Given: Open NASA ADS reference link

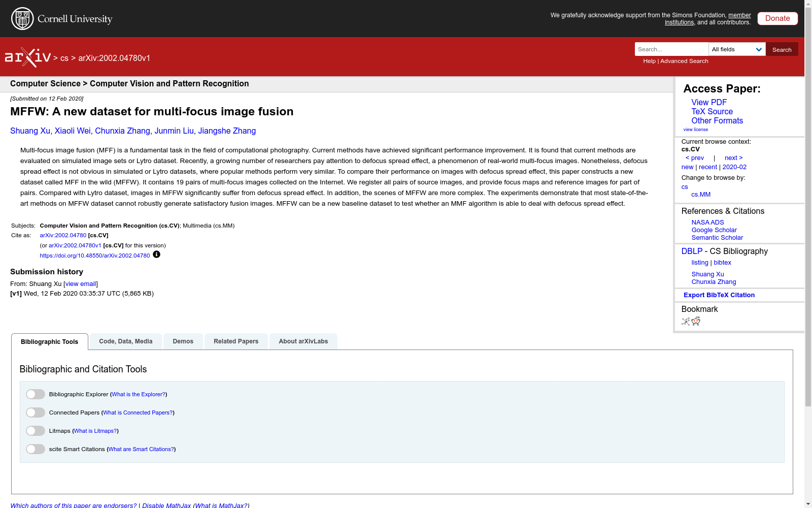Looking at the screenshot, I should click(x=707, y=223).
